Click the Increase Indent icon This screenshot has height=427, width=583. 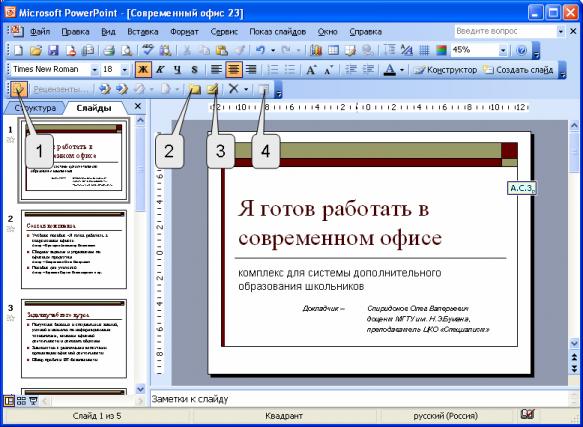(368, 70)
